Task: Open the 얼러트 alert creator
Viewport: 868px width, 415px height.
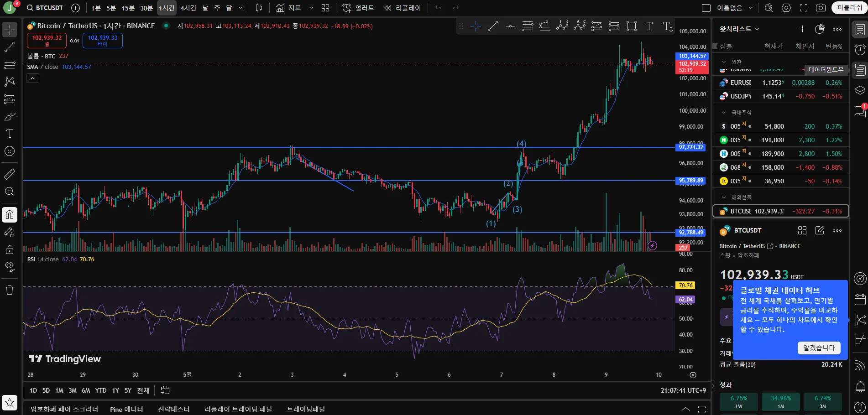Action: tap(358, 8)
